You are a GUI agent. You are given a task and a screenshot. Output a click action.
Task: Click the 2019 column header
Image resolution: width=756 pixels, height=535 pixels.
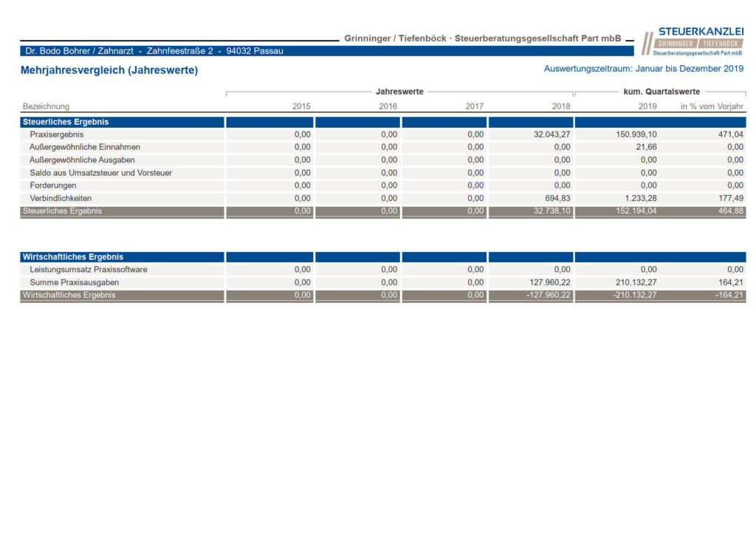click(x=647, y=106)
